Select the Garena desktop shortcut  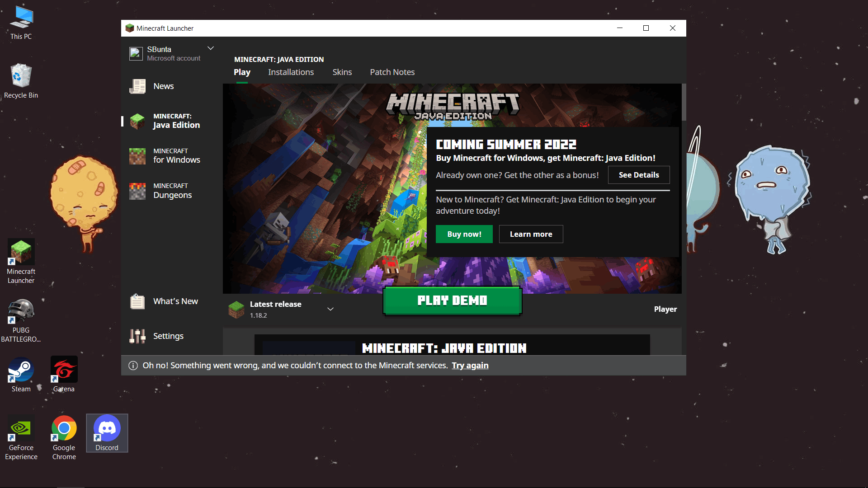point(64,375)
